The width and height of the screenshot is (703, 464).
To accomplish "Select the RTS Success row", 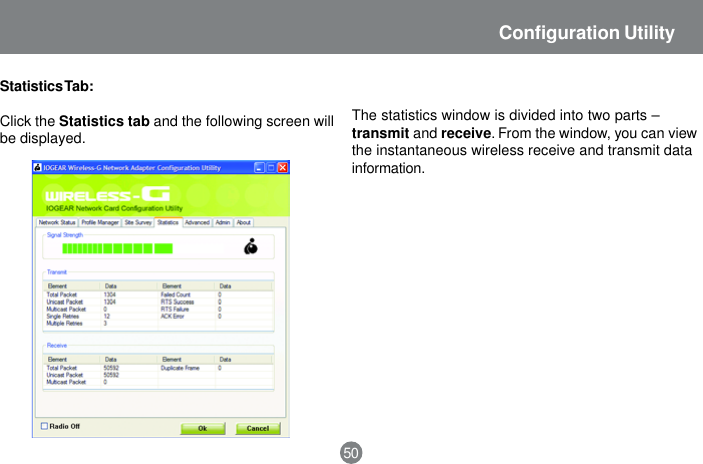I will (217, 302).
